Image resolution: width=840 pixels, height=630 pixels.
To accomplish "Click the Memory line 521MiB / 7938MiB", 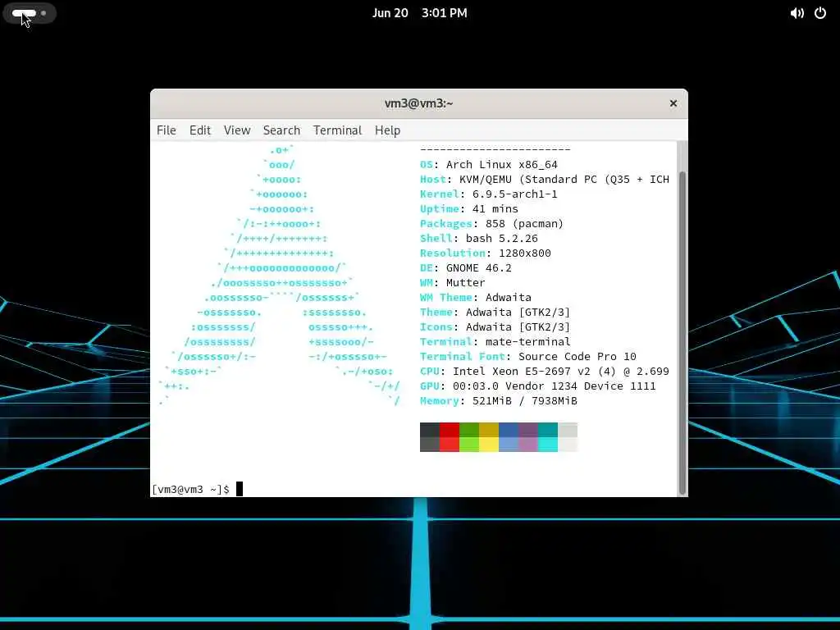I will pos(498,400).
